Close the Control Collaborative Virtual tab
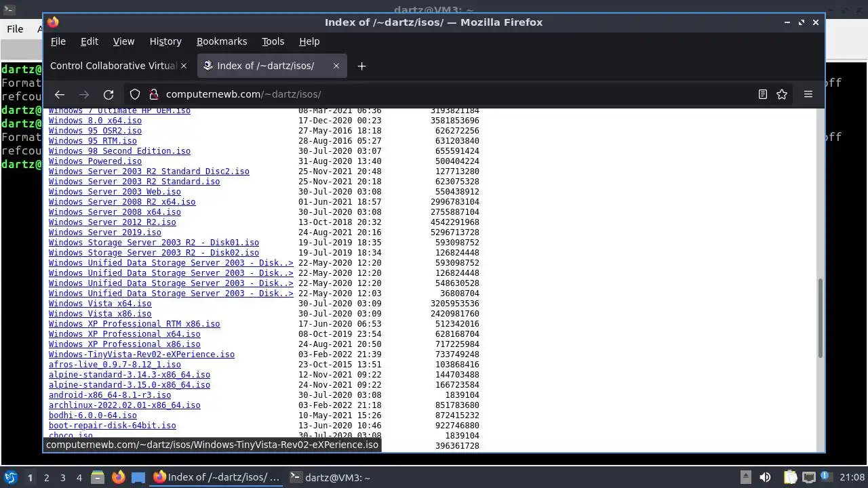The width and height of the screenshot is (868, 488). (184, 66)
